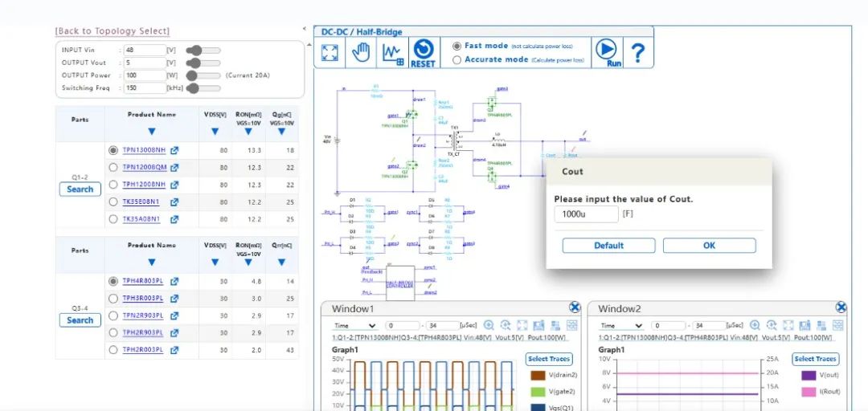Image resolution: width=868 pixels, height=411 pixels.
Task: Zoom in on Window1 graph
Action: point(489,325)
